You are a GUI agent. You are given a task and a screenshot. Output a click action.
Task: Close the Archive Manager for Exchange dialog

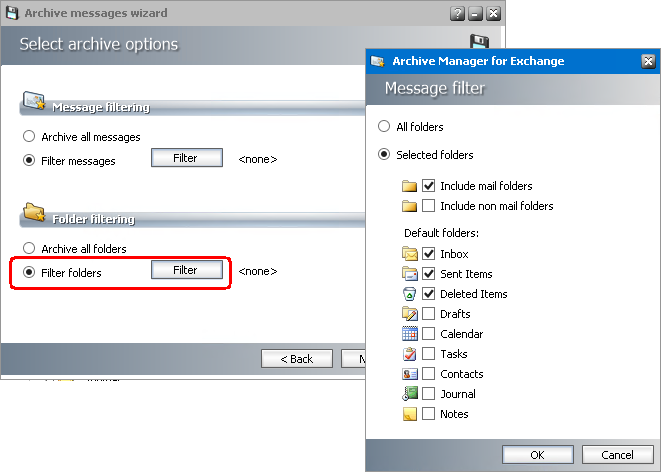point(648,62)
